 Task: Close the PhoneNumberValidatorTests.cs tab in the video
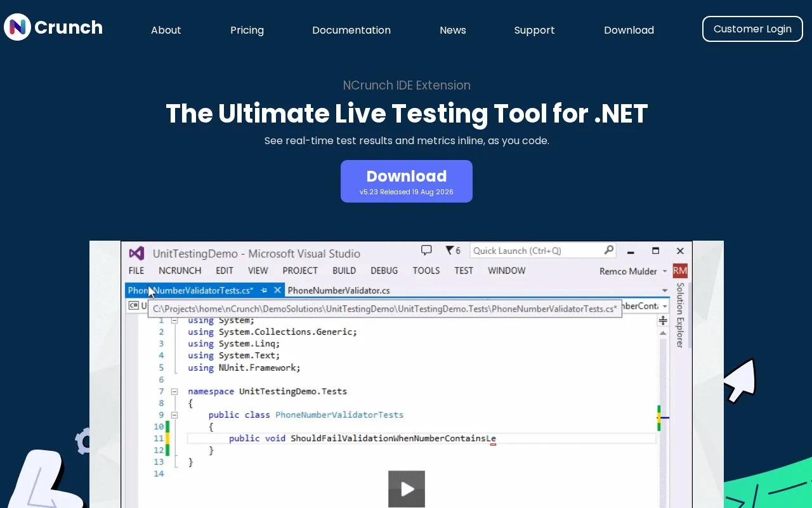click(277, 290)
